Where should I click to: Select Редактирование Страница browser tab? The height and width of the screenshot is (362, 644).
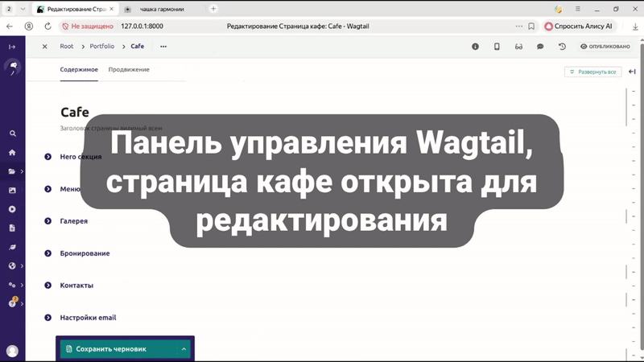point(75,9)
